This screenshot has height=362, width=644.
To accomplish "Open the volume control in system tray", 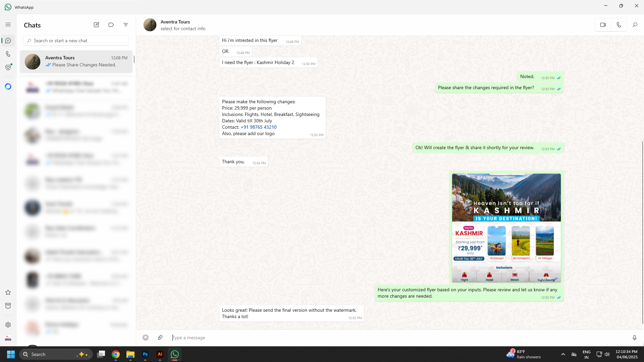I will (x=607, y=354).
